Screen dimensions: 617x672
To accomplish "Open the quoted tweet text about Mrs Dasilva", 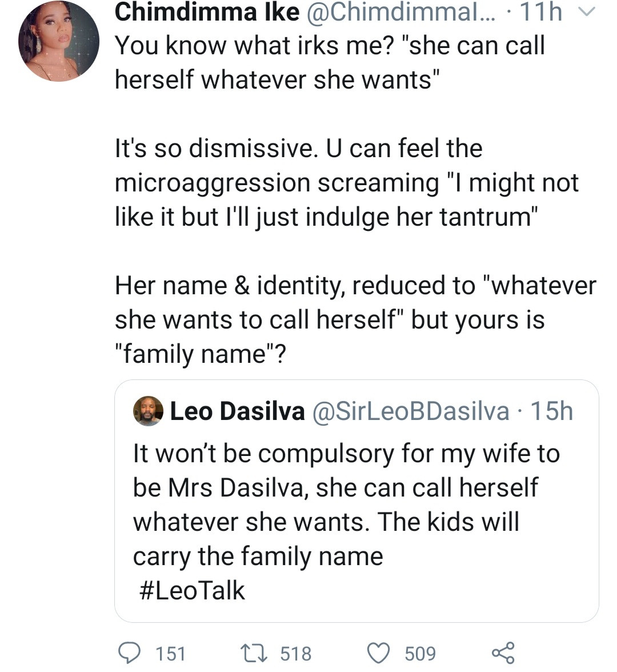I will 346,505.
